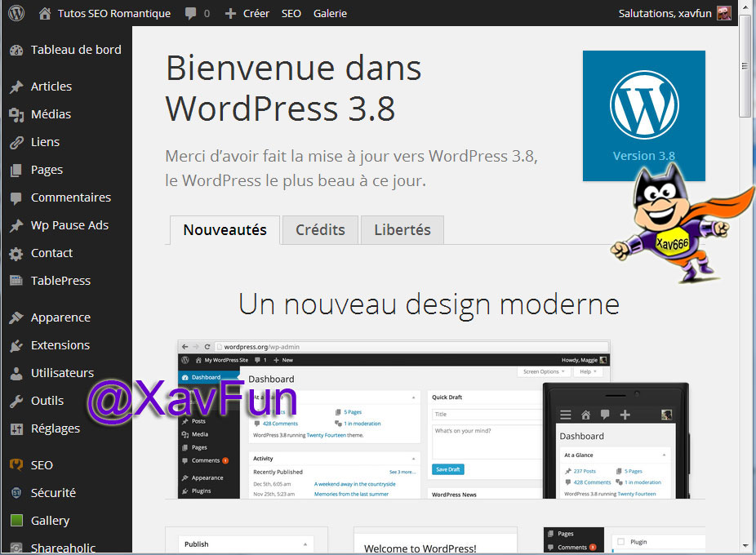This screenshot has width=756, height=555.
Task: Open the Articles menu label
Action: click(51, 87)
